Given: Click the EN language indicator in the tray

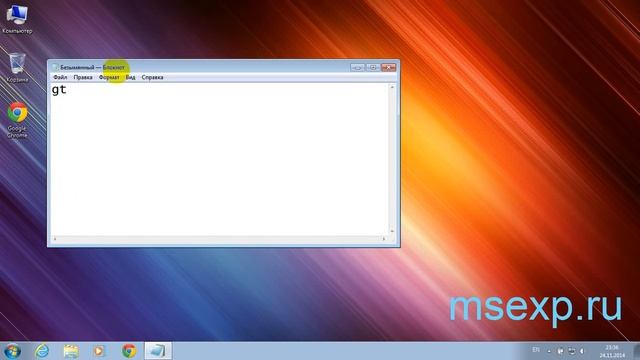Looking at the screenshot, I should 536,350.
